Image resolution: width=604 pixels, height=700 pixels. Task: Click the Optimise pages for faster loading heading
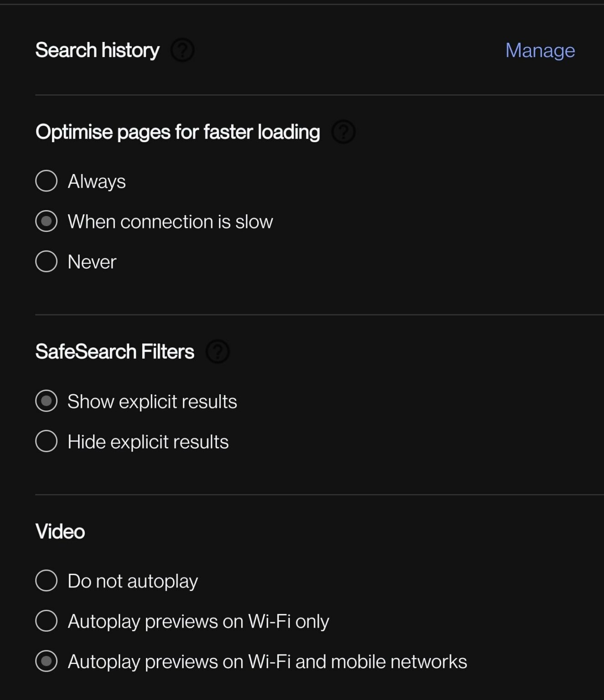click(178, 132)
